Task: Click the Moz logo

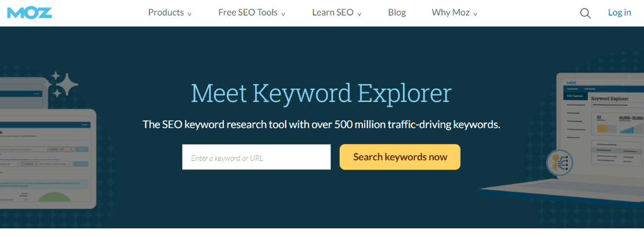Action: coord(29,13)
